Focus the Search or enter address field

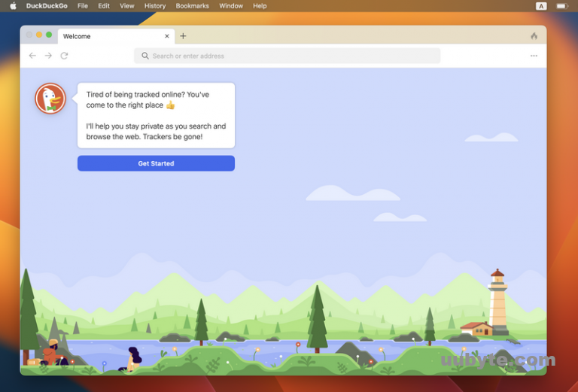[287, 56]
